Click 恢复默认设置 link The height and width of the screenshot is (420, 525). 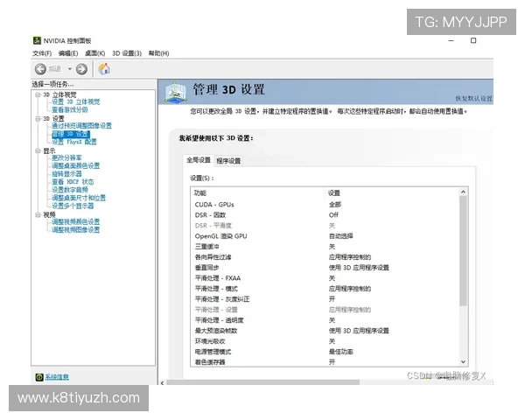(473, 99)
